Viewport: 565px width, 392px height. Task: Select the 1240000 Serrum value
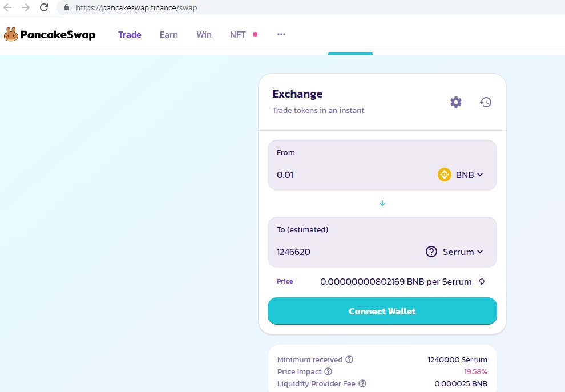457,359
